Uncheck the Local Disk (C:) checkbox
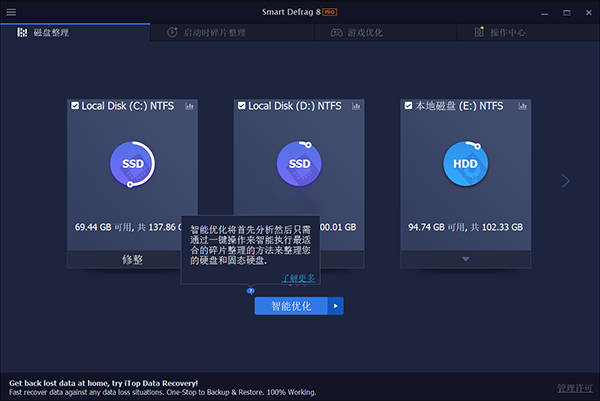Screen dimensions: 600x401 75,105
